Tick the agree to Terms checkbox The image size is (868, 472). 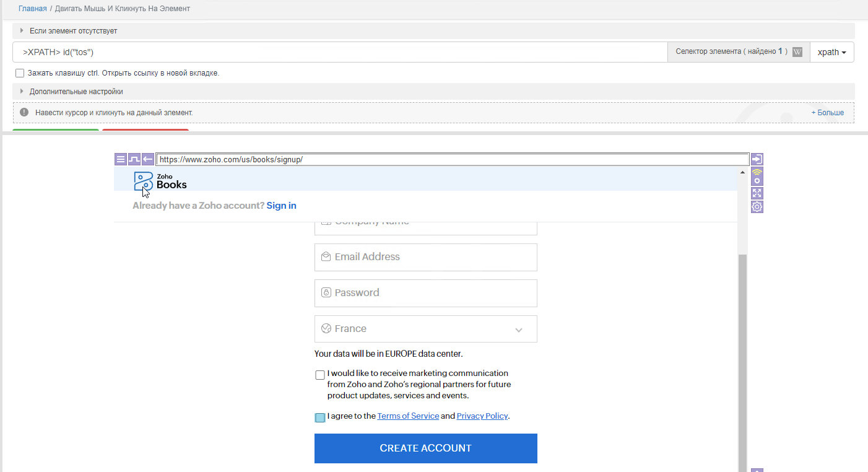(319, 417)
